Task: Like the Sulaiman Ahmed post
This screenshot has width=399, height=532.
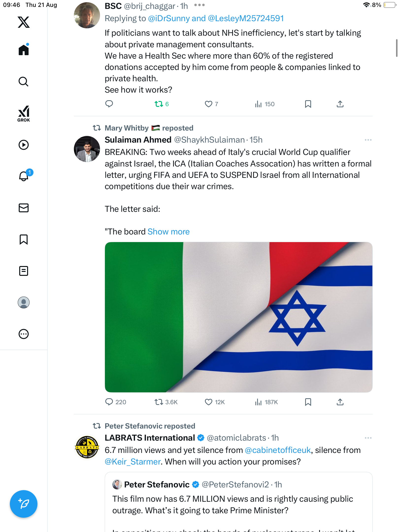Action: coord(209,402)
